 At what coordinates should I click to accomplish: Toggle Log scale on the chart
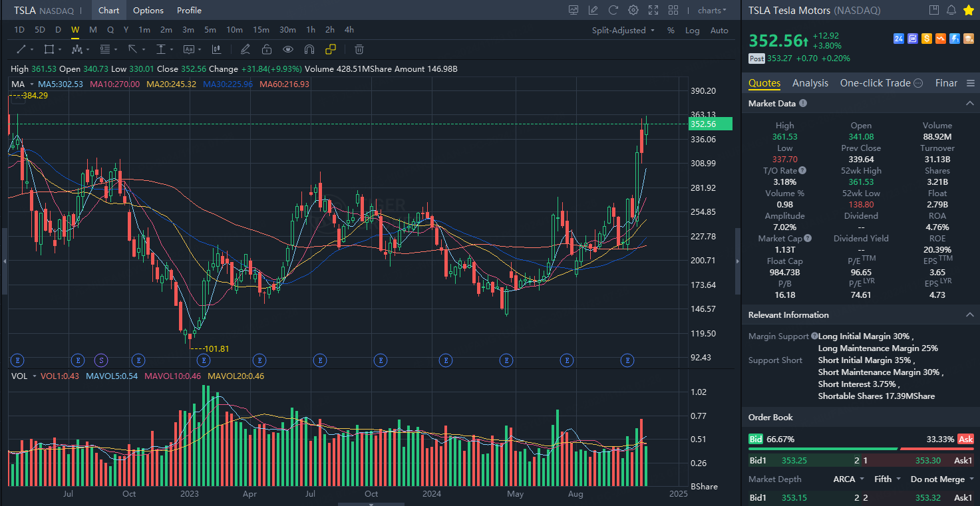click(692, 30)
